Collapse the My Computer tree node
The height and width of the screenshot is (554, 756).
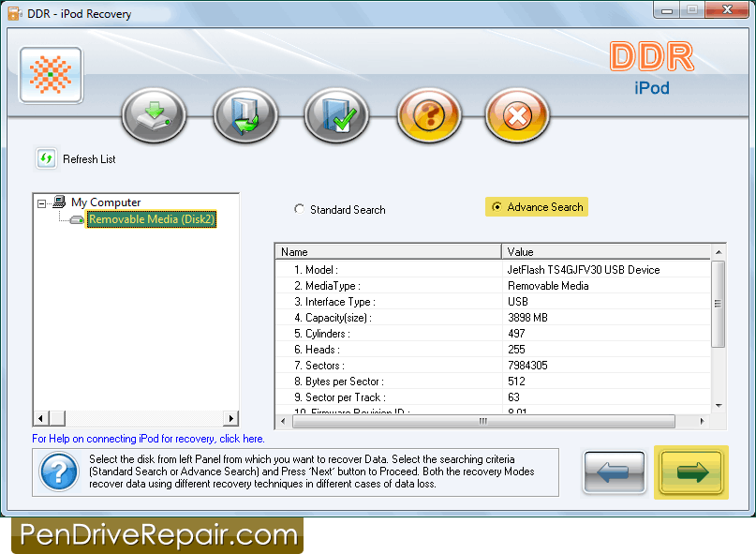coord(41,203)
